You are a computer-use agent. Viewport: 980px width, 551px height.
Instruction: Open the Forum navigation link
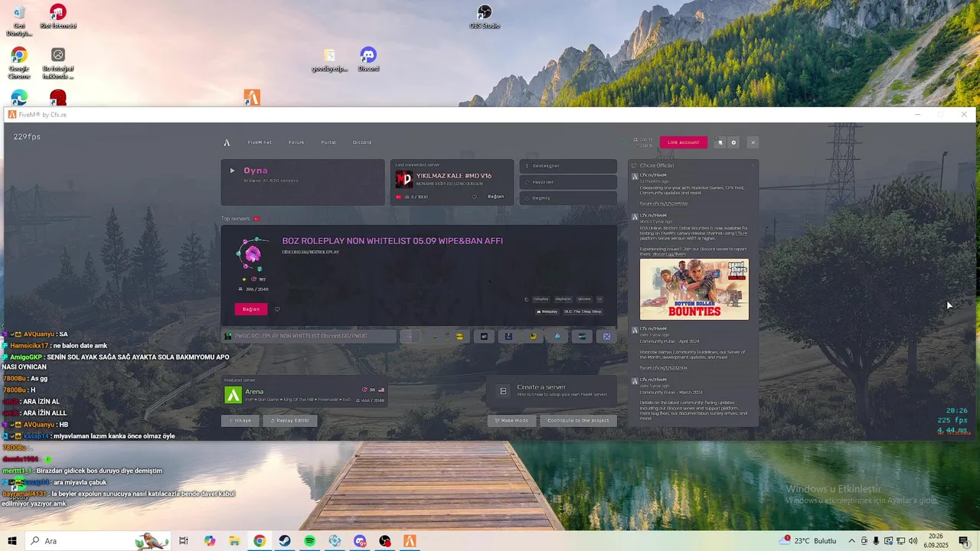(296, 142)
